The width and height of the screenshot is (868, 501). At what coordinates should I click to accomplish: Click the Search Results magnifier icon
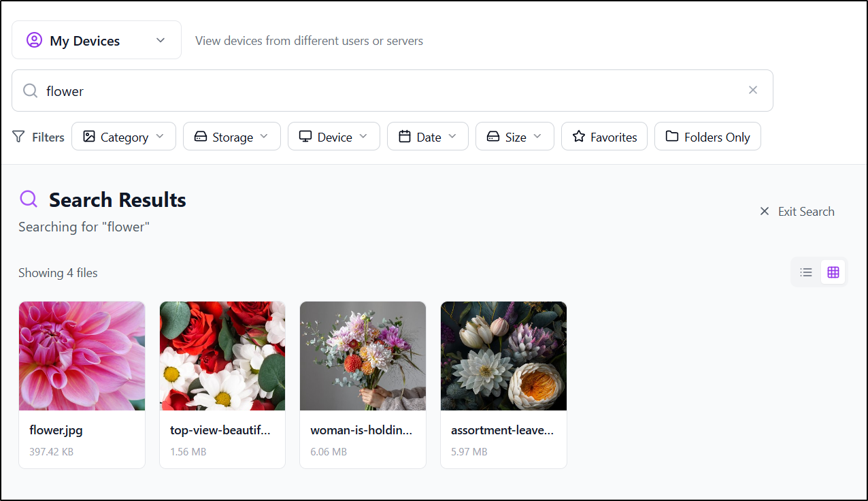28,199
